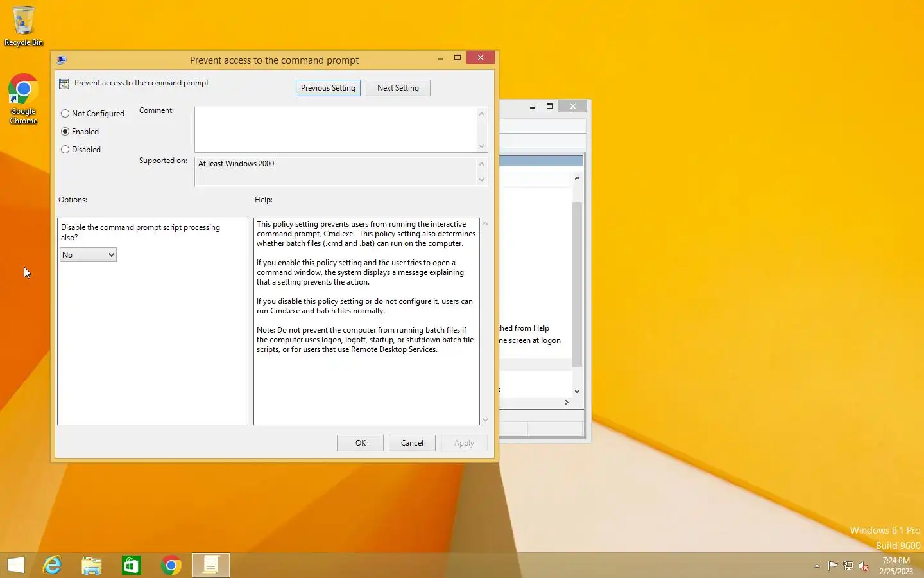Click vertical scrollbar thumb in background window

577,284
